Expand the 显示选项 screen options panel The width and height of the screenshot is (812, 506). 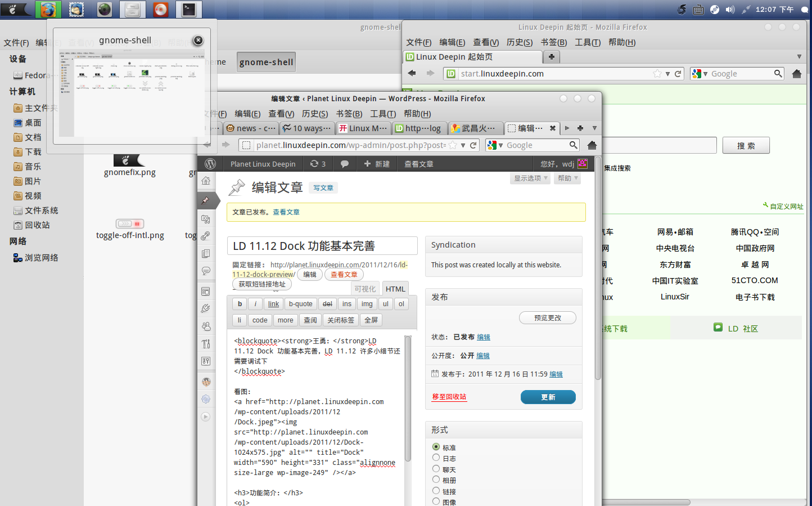[530, 178]
